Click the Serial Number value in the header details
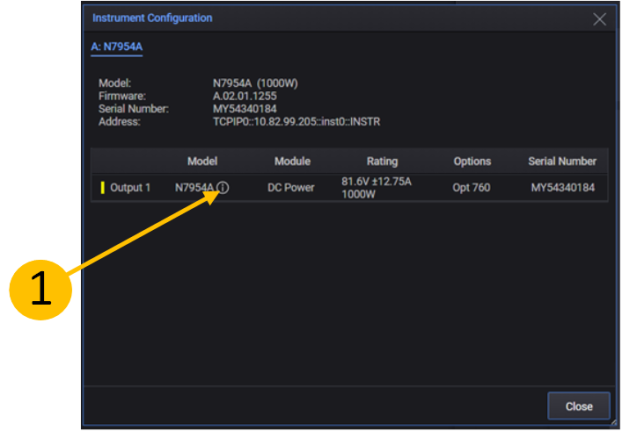The width and height of the screenshot is (622, 431). [x=245, y=109]
